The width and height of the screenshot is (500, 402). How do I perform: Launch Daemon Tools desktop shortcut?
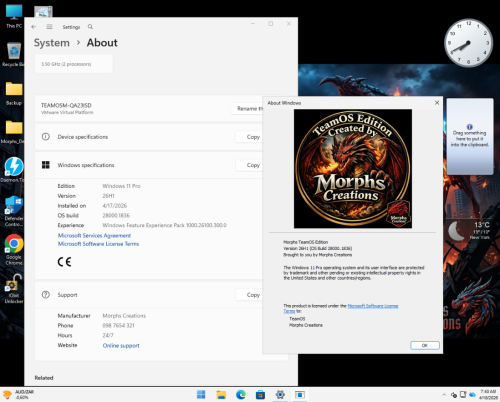tap(13, 170)
